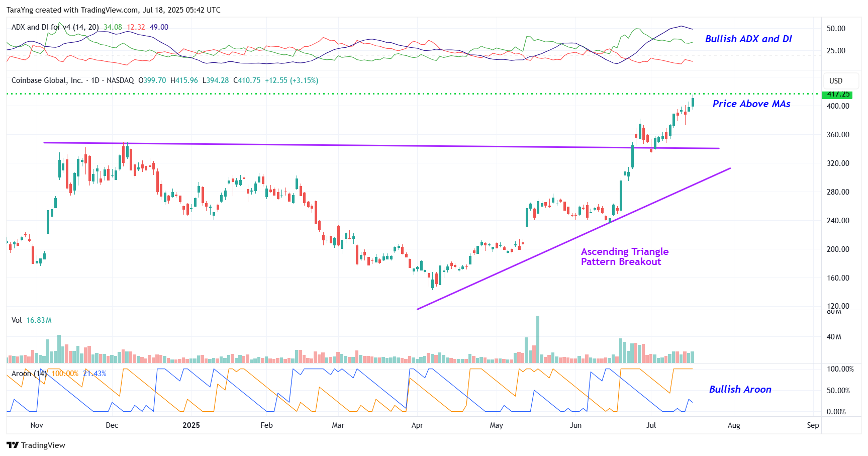
Task: Click the Jun label on time axis
Action: coord(575,425)
